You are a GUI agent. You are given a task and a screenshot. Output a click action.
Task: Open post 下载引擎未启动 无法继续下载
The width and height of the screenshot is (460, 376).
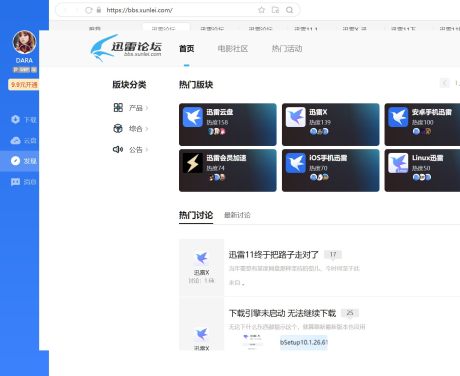(282, 313)
